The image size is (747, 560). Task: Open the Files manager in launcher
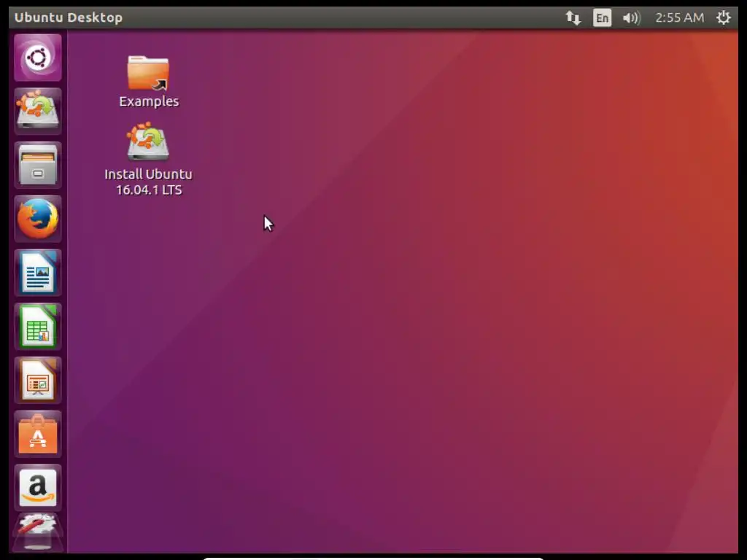pyautogui.click(x=38, y=166)
